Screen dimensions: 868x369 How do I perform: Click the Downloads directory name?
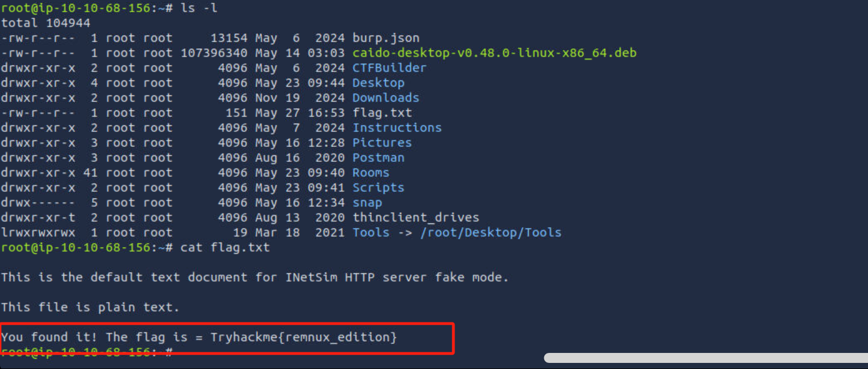386,98
